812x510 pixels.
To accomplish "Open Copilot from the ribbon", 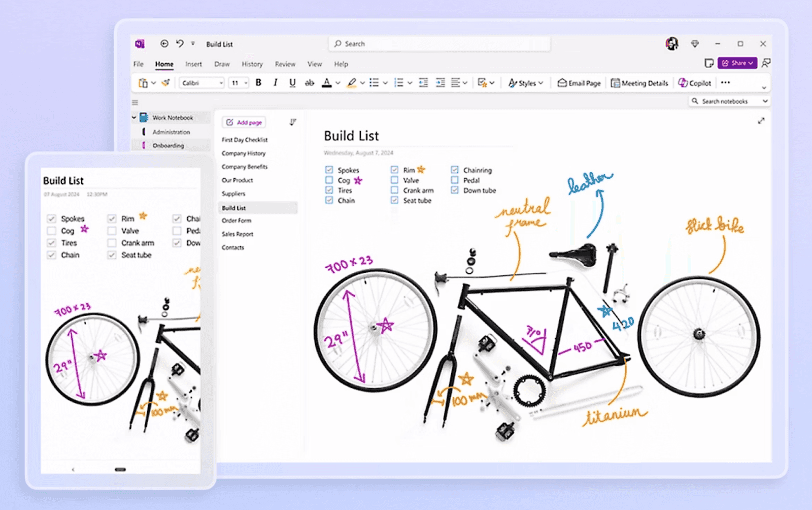I will pyautogui.click(x=695, y=82).
